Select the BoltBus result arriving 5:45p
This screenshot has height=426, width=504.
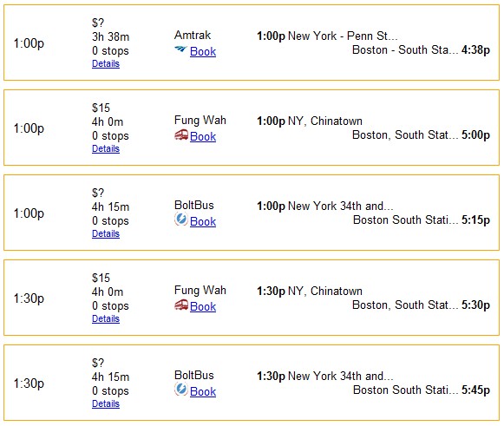tap(252, 383)
